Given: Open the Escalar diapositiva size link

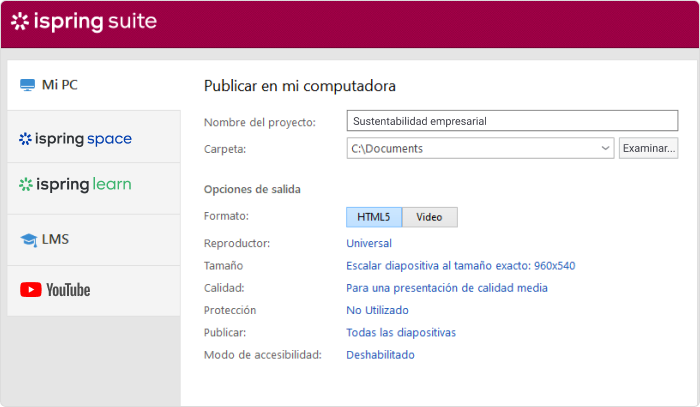Looking at the screenshot, I should [460, 266].
